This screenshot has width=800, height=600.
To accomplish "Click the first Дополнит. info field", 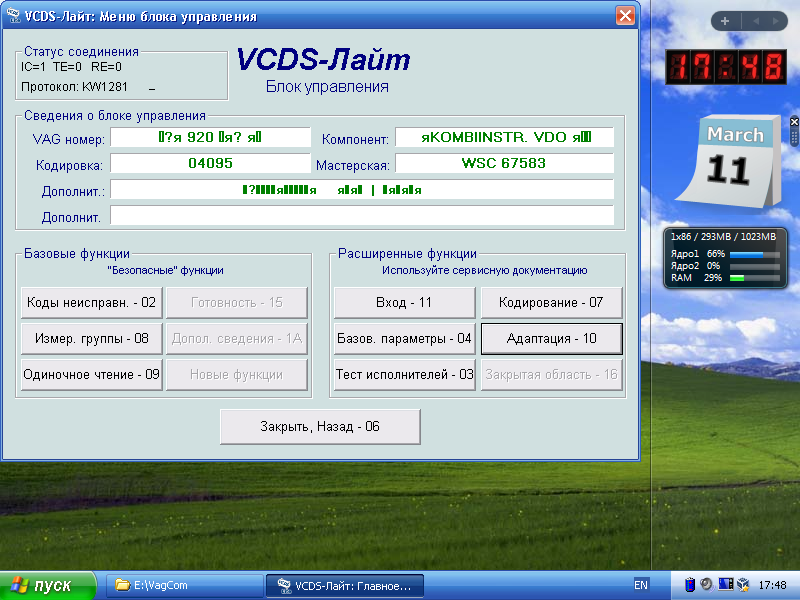I will pos(362,190).
